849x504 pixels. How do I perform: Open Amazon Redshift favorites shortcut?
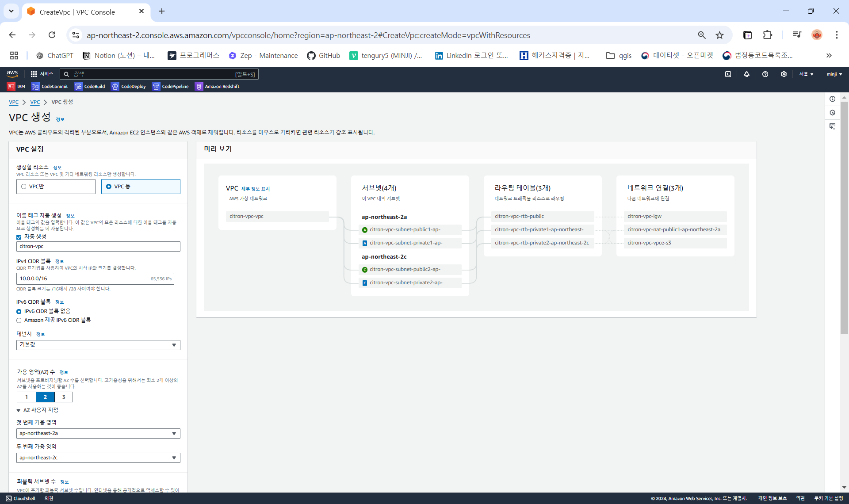pos(217,87)
